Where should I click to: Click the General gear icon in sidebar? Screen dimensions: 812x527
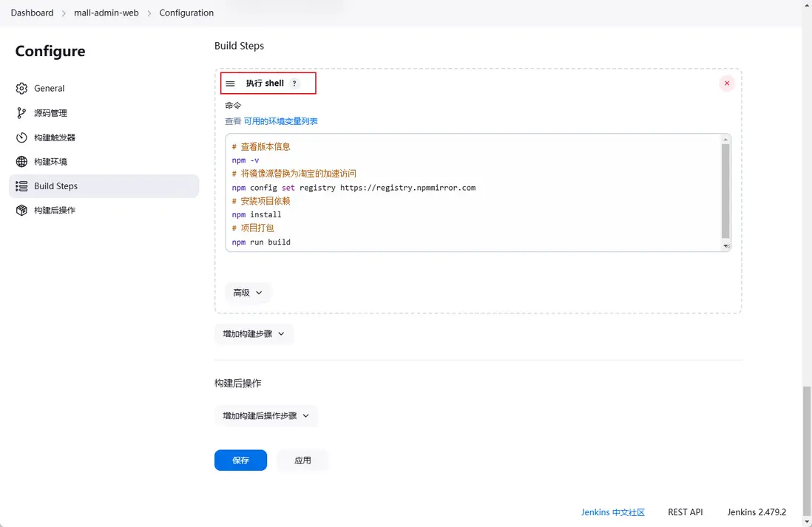[21, 89]
